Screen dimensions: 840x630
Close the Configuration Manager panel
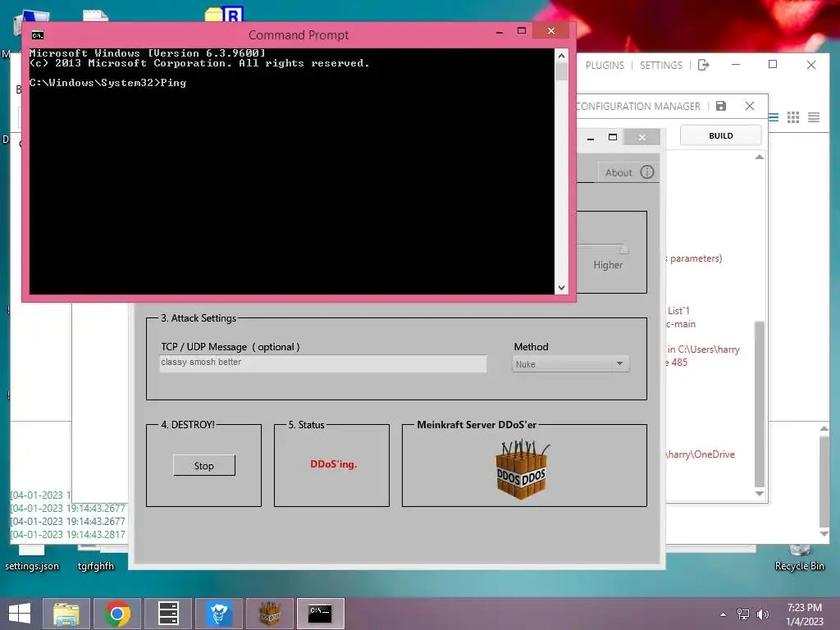(x=750, y=106)
